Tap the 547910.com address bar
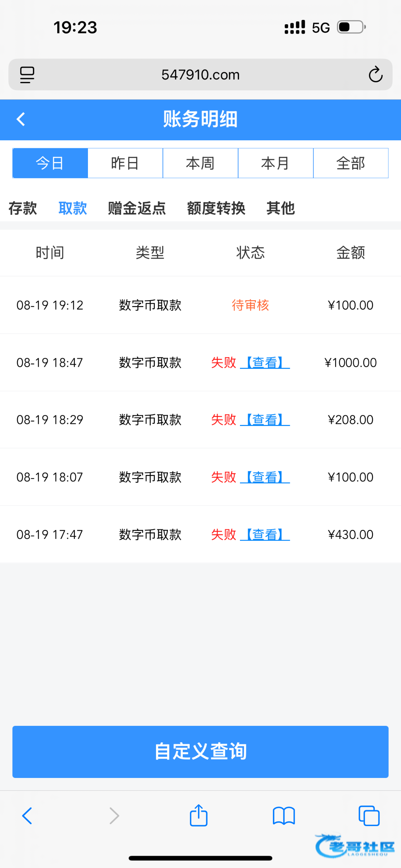 click(200, 75)
